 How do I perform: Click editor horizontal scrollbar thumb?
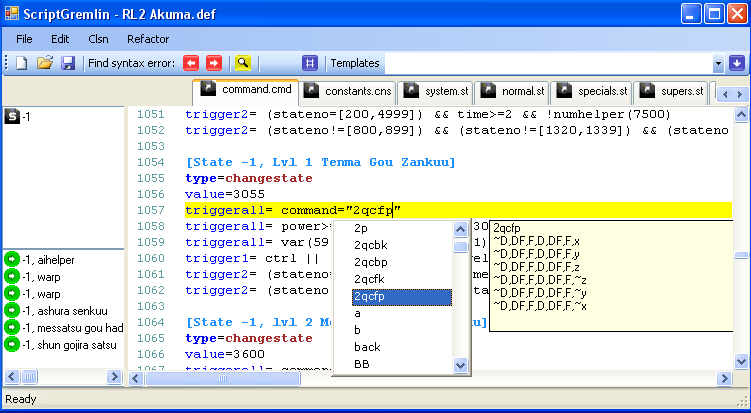(x=223, y=379)
